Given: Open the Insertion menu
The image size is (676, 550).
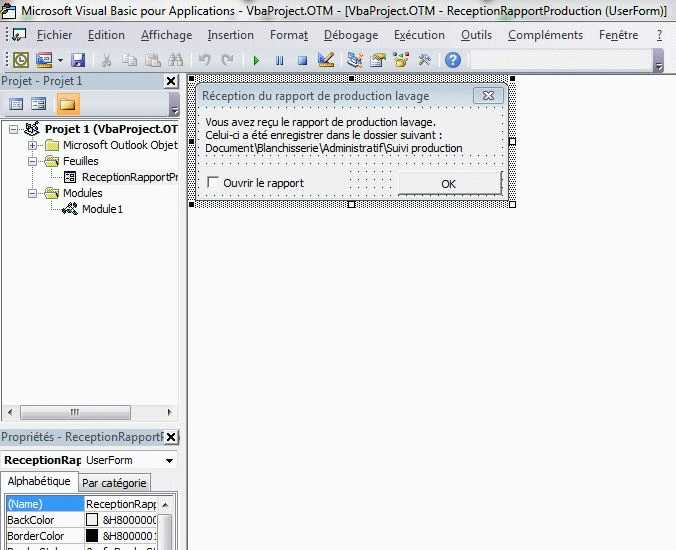Looking at the screenshot, I should click(231, 35).
